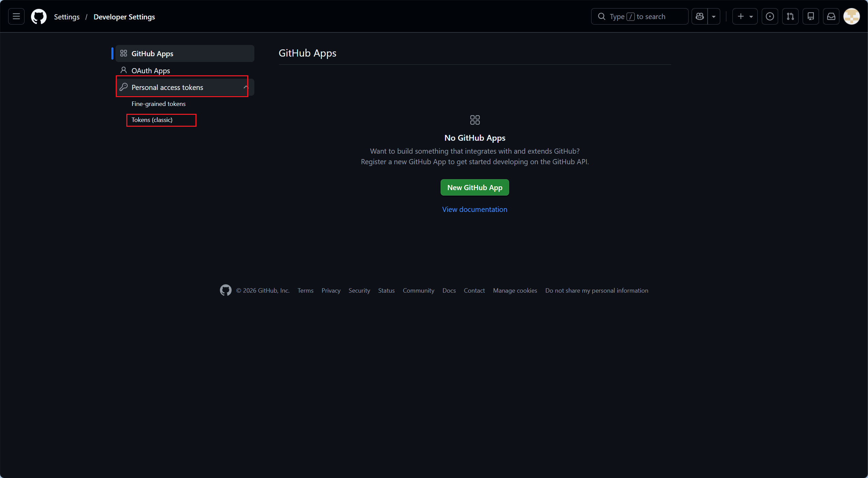
Task: Open the Docs footer link
Action: pyautogui.click(x=449, y=291)
